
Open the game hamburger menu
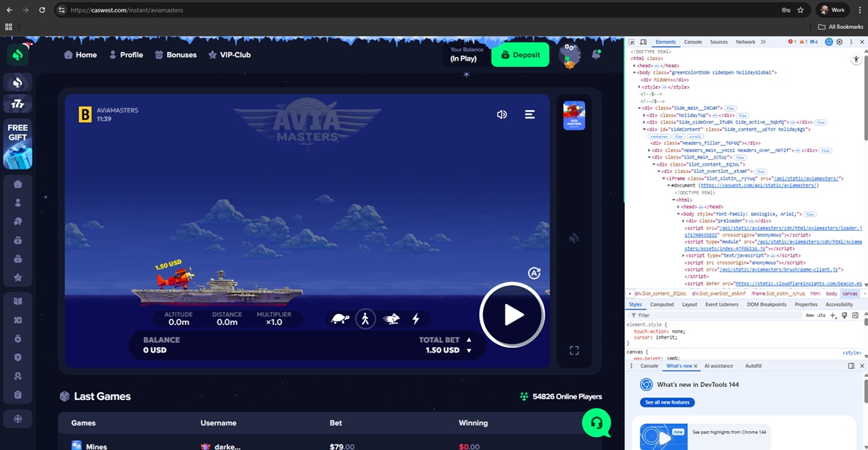tap(529, 114)
